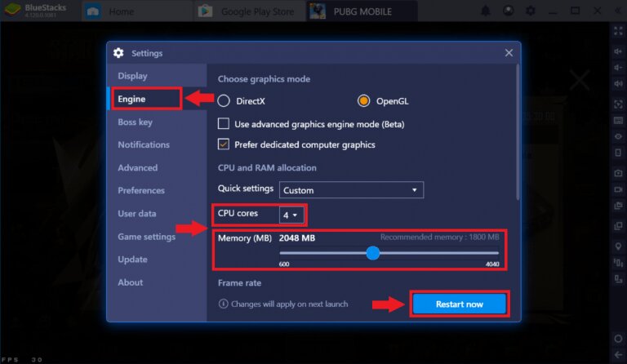The image size is (627, 364).
Task: Open the Notifications settings tab
Action: click(x=144, y=144)
